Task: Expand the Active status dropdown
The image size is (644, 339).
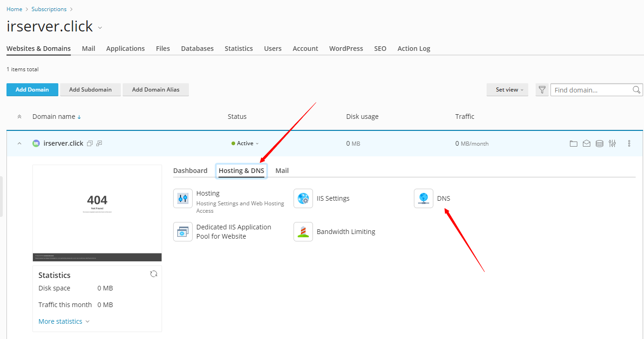Action: point(245,143)
